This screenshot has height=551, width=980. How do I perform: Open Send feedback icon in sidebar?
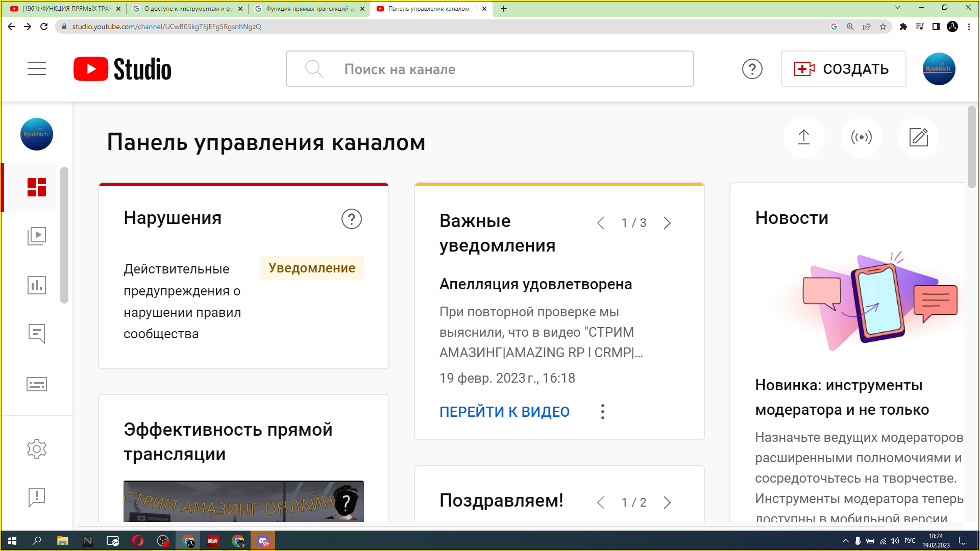(x=37, y=497)
